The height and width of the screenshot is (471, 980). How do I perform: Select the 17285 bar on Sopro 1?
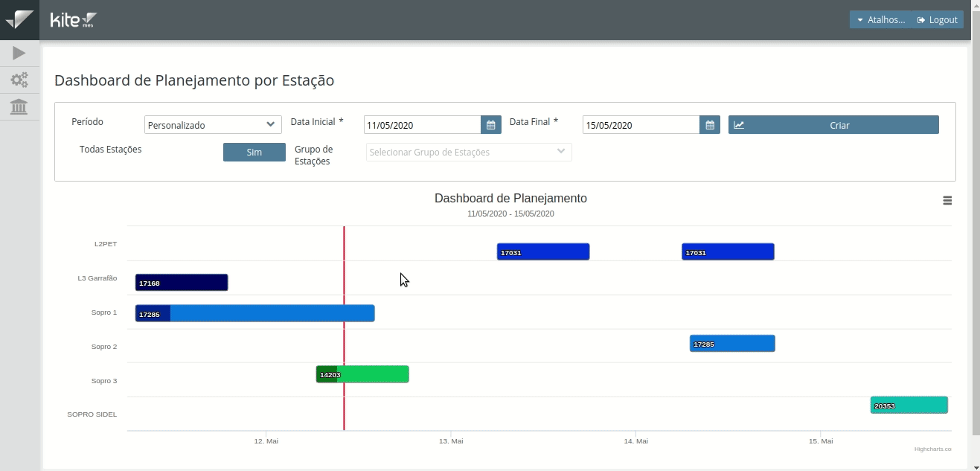(x=254, y=313)
